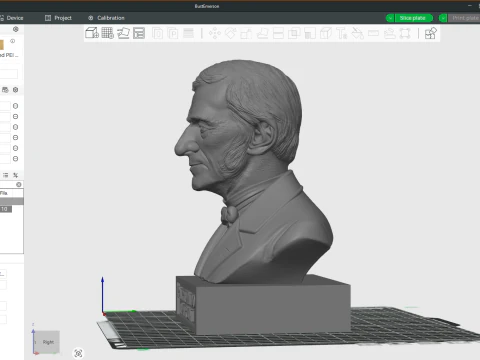The width and height of the screenshot is (480, 360).
Task: Switch to the Device tab
Action: pyautogui.click(x=12, y=18)
